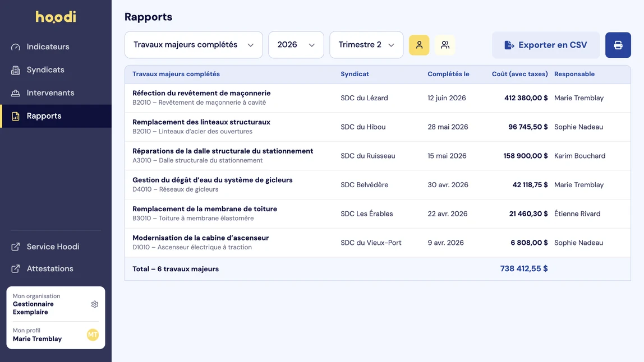Click the Attestations external link icon
The width and height of the screenshot is (644, 362).
pyautogui.click(x=16, y=269)
